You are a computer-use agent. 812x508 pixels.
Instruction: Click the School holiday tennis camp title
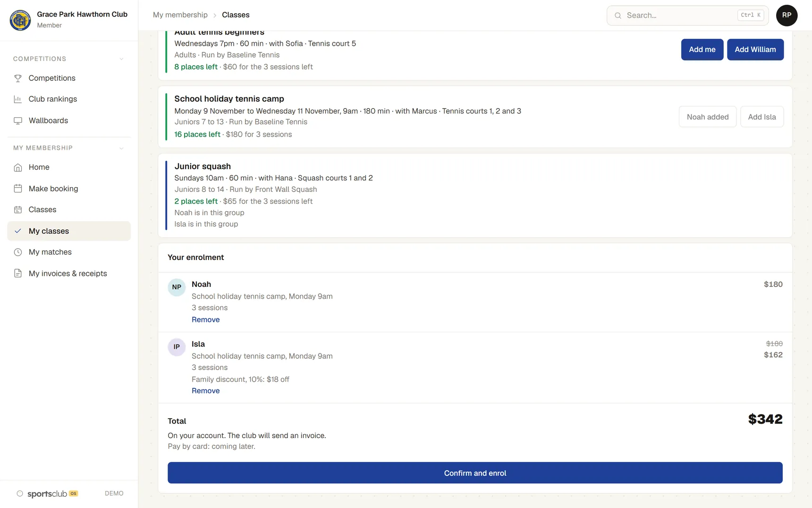coord(229,99)
